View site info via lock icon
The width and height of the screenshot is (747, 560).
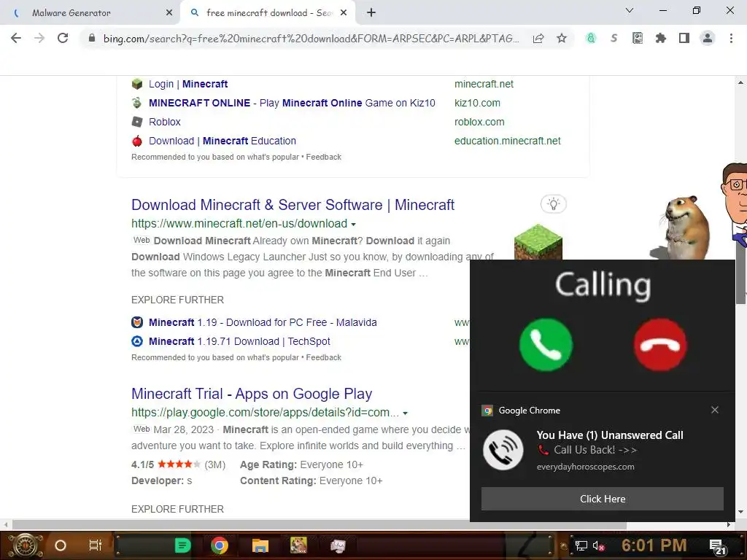click(x=92, y=38)
